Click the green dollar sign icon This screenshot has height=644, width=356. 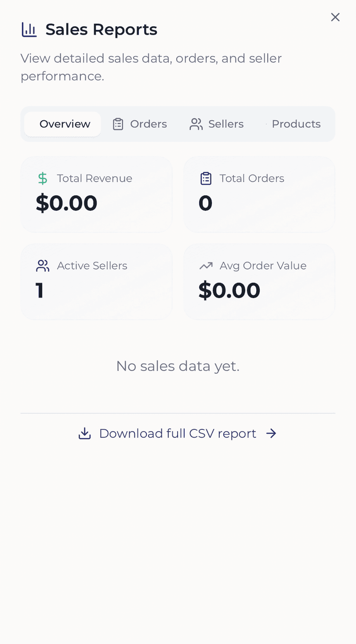(43, 178)
